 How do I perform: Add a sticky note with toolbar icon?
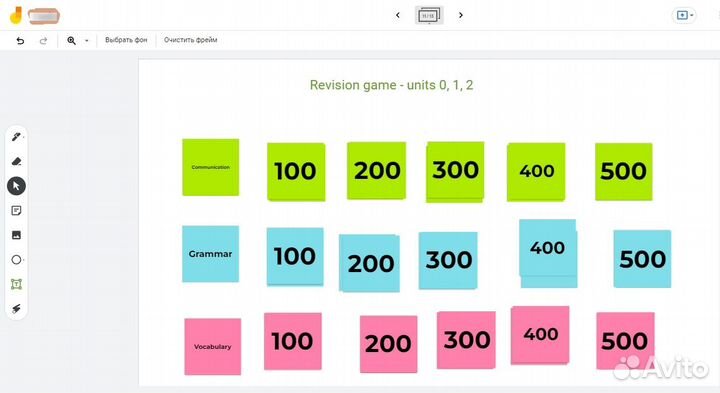pyautogui.click(x=16, y=211)
